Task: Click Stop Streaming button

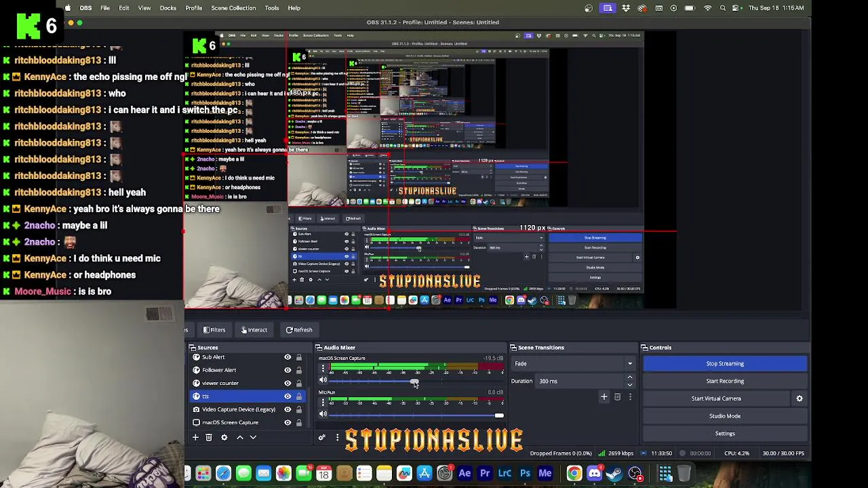Action: click(x=725, y=364)
